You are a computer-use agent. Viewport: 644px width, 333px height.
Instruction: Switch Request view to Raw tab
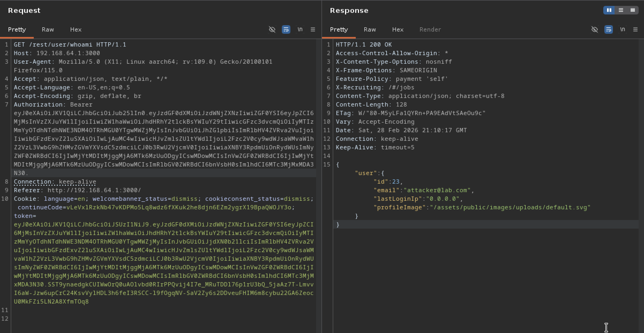(x=48, y=29)
